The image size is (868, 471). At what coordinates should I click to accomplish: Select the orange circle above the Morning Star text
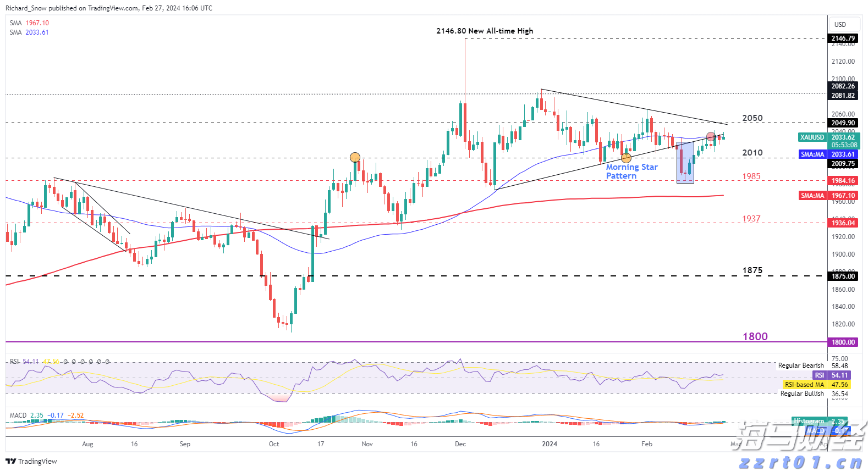pyautogui.click(x=626, y=158)
